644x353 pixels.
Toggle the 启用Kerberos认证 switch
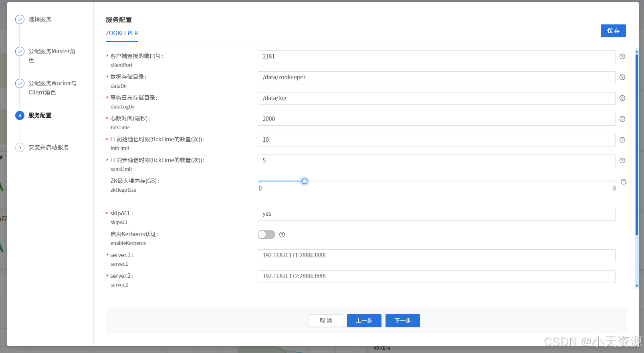tap(266, 235)
